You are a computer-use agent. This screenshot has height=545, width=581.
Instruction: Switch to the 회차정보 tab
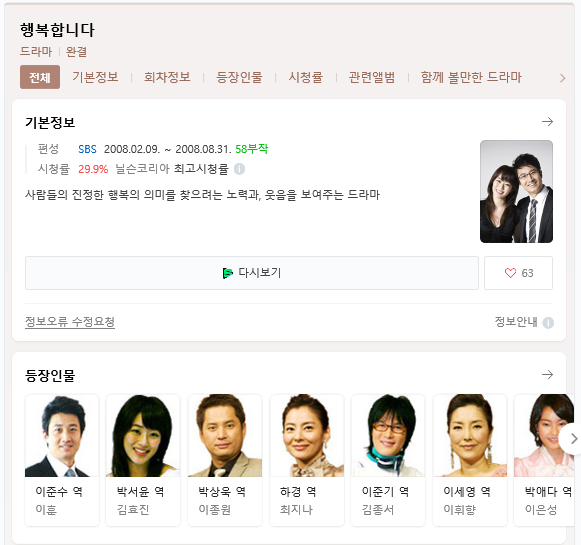(x=167, y=77)
